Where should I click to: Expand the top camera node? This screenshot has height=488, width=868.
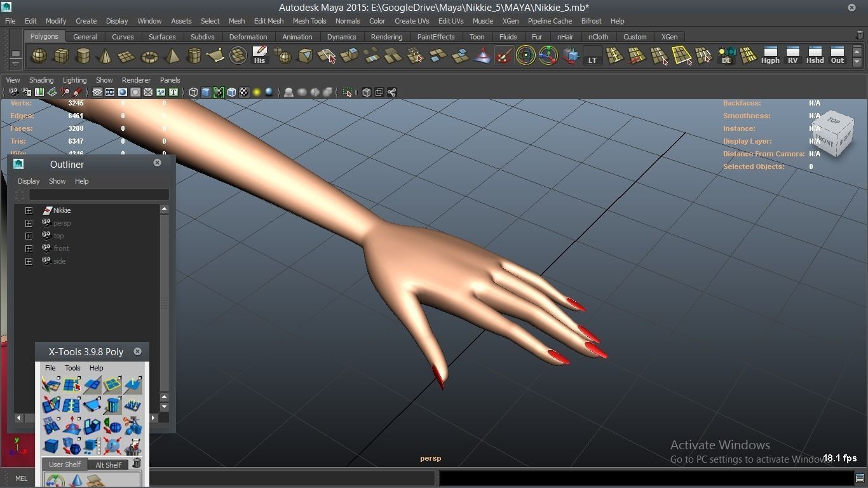[29, 236]
